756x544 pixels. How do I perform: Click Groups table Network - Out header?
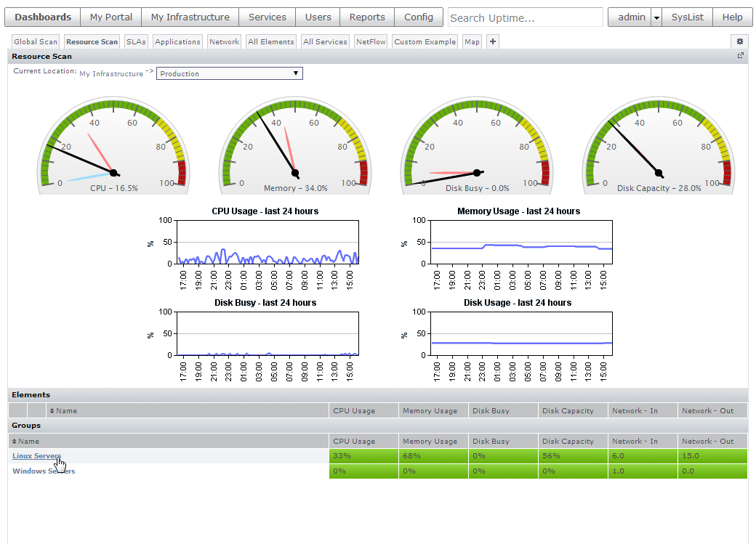tap(712, 442)
